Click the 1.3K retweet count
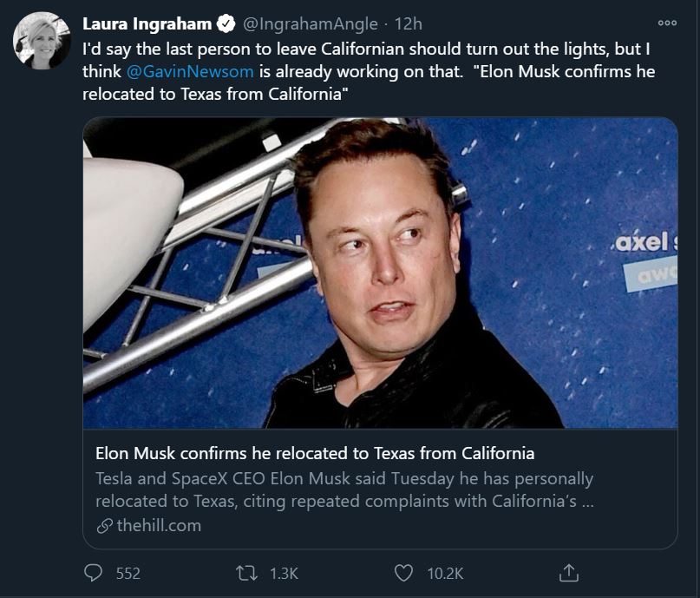 pos(284,574)
